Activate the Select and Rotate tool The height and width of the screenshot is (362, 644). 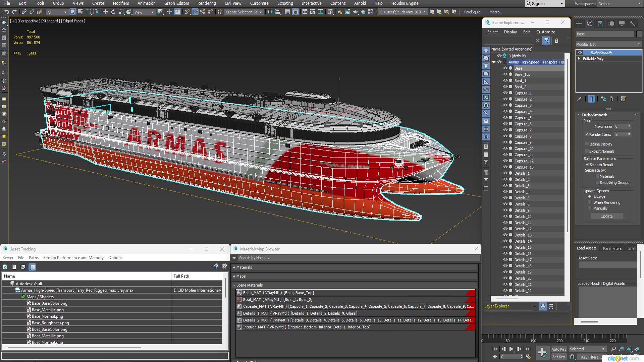click(113, 12)
